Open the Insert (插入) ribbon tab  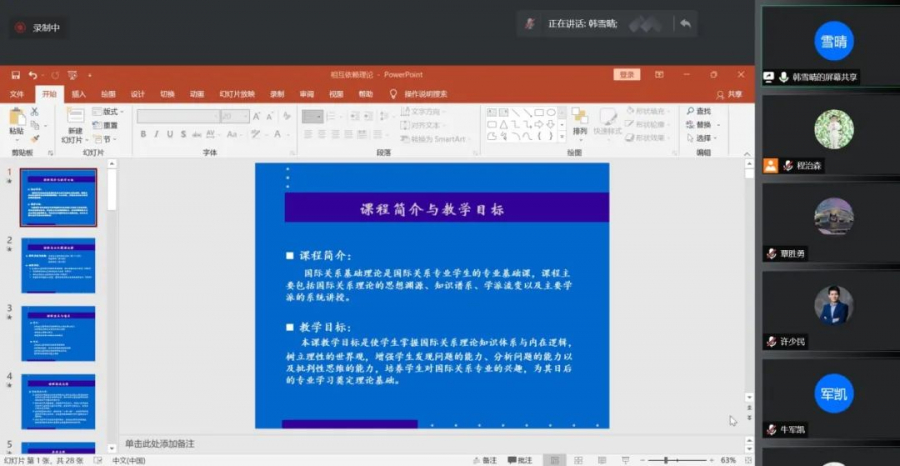pyautogui.click(x=78, y=94)
